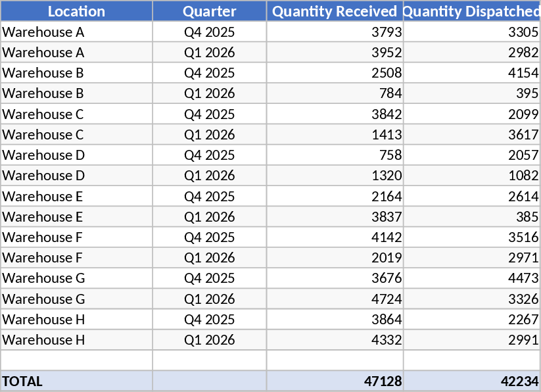Click received value 4142 for Warehouse F
The height and width of the screenshot is (392, 541).
click(x=335, y=237)
